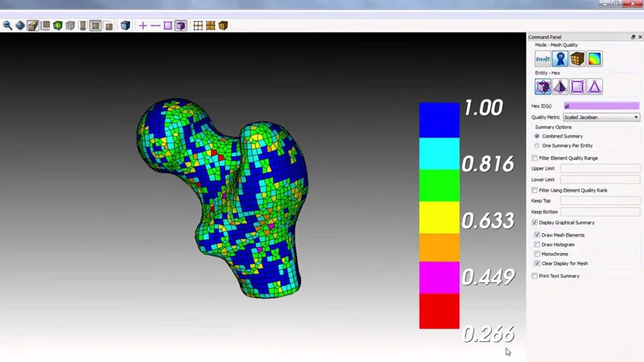Click the purple minus toolbar icon
The height and width of the screenshot is (362, 644).
tap(155, 26)
